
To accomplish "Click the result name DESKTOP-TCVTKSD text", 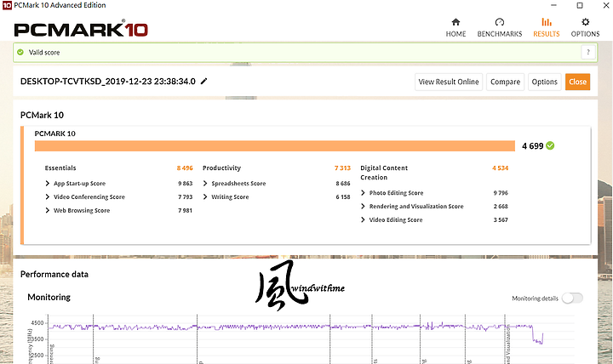I will click(x=108, y=82).
